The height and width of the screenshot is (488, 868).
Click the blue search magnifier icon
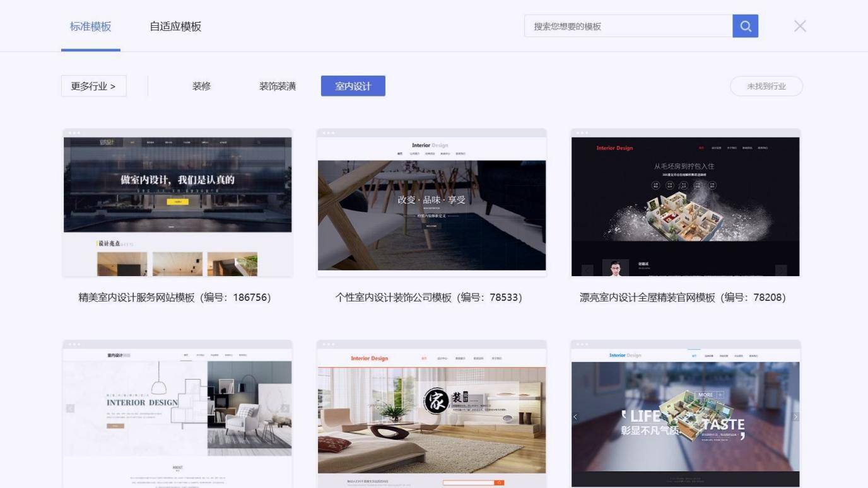[x=745, y=26]
